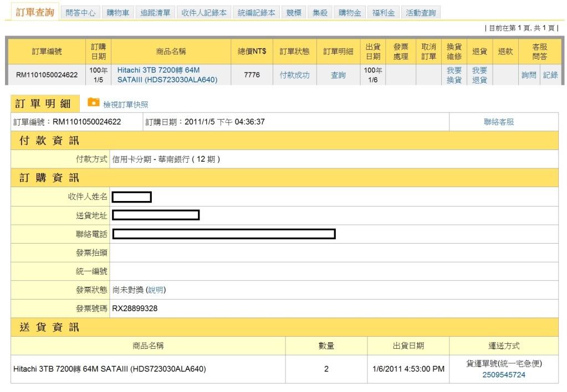Click ship date 1/6/2011 4:53:00 PM
The width and height of the screenshot is (567, 392).
coord(408,369)
